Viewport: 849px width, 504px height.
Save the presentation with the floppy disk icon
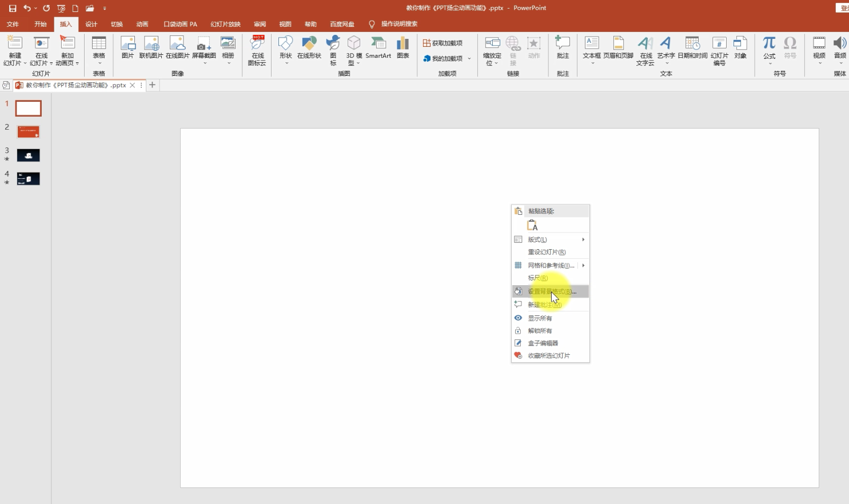(x=13, y=8)
